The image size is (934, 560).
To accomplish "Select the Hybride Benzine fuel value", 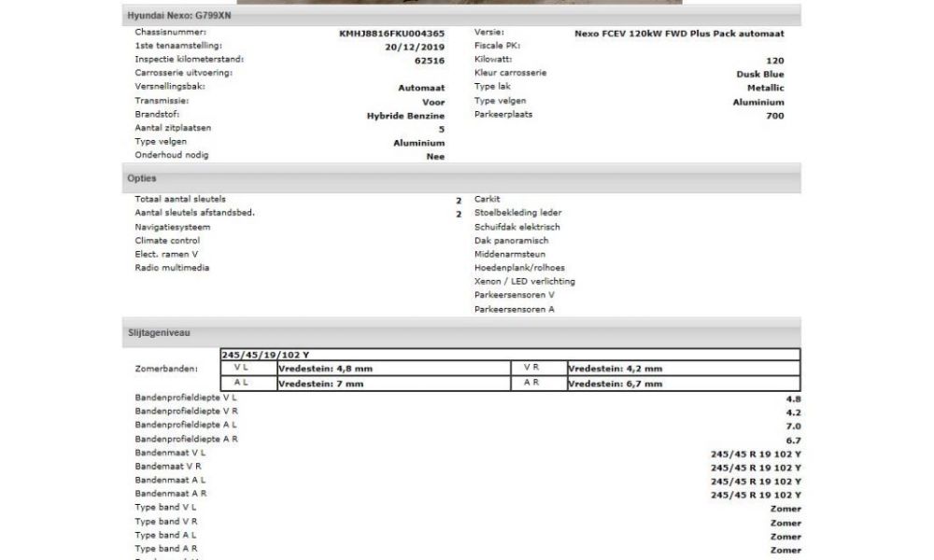I will click(x=405, y=116).
